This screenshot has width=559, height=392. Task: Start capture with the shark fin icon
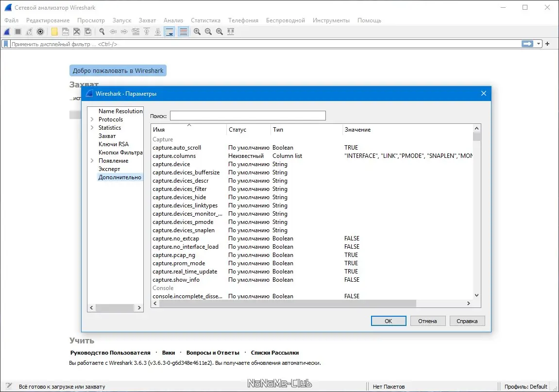tap(7, 32)
